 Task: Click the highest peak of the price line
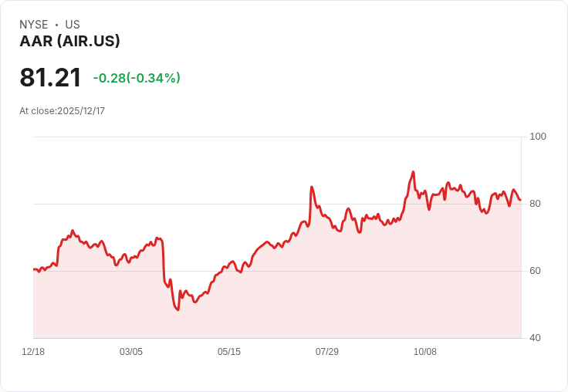pos(414,172)
